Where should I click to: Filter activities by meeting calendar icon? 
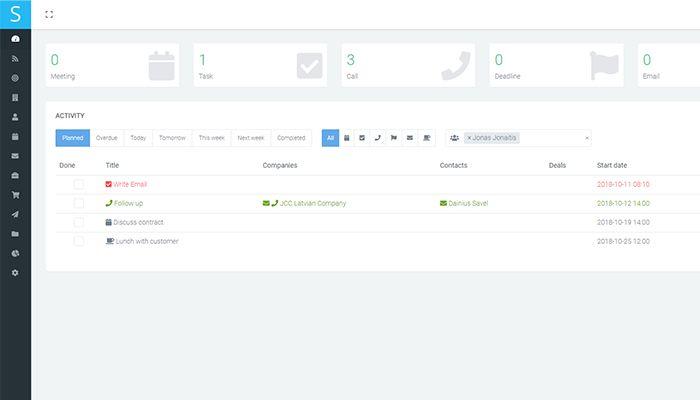(347, 138)
